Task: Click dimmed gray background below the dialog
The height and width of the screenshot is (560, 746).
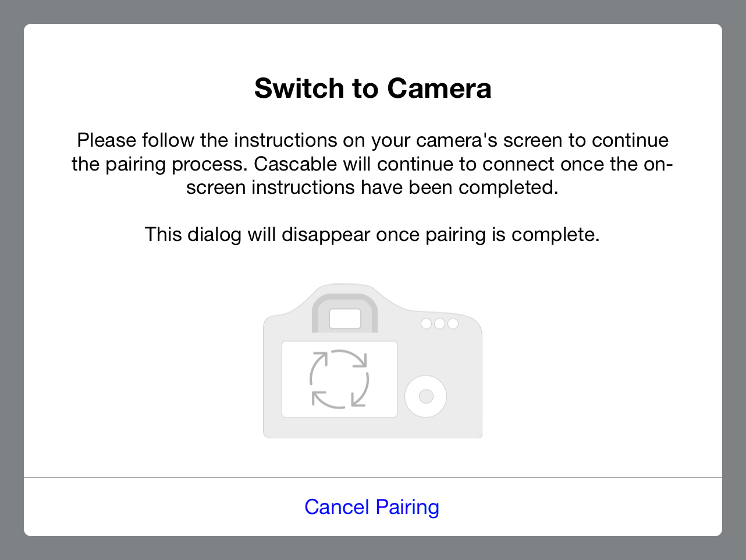Action: click(372, 548)
